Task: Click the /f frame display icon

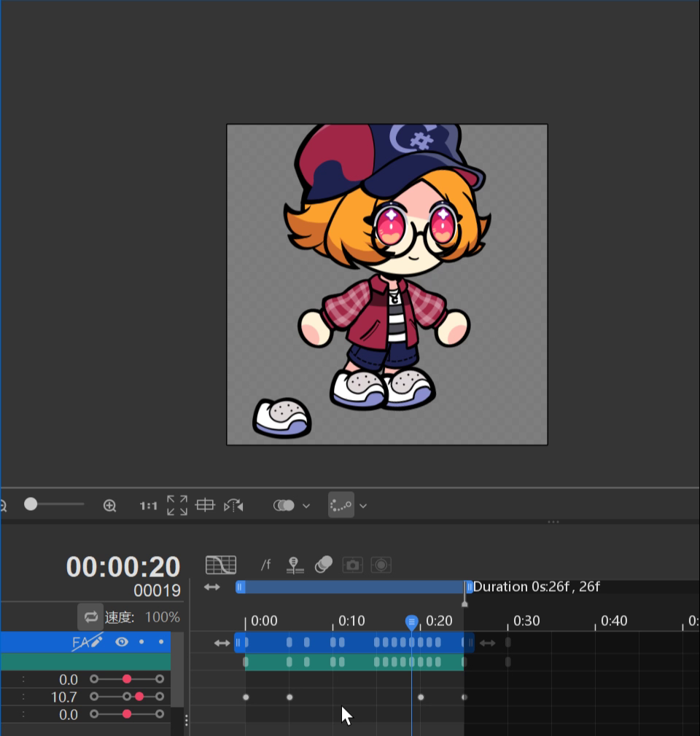Action: (x=266, y=565)
